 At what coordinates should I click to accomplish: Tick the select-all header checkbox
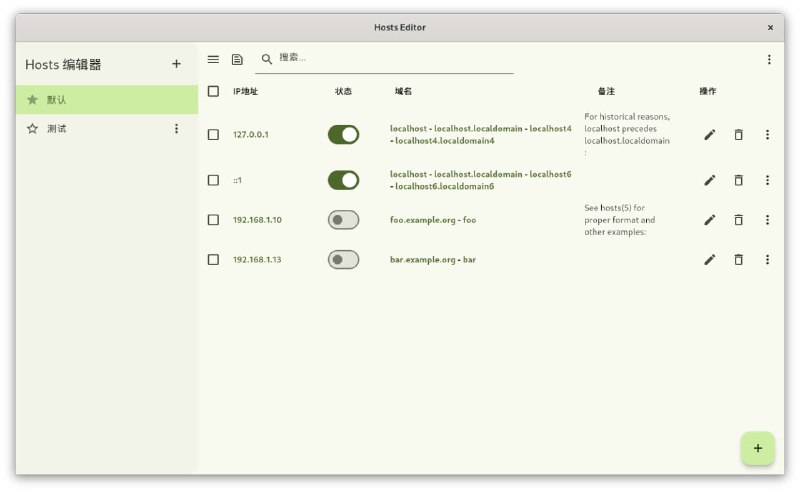coord(213,91)
